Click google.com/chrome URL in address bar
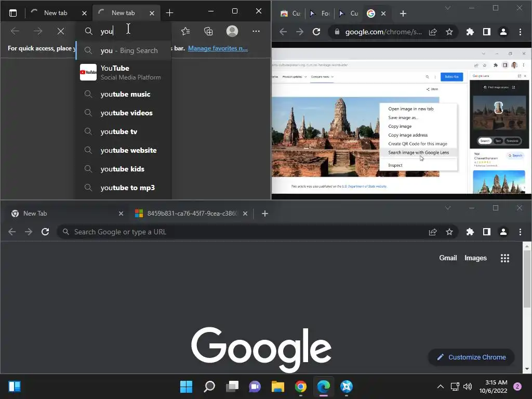Screen dimensions: 532x399 (383, 32)
